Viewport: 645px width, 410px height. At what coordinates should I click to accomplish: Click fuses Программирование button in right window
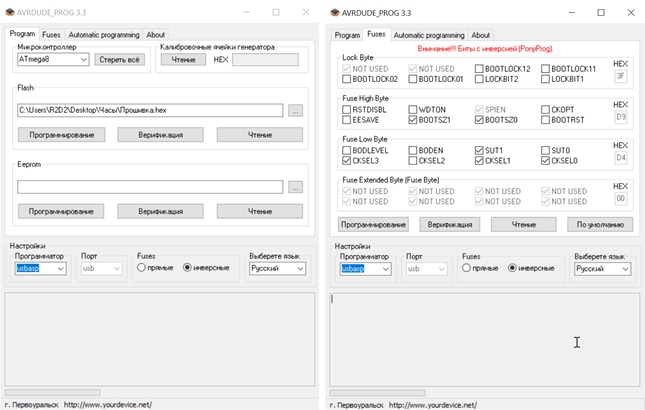pos(374,225)
